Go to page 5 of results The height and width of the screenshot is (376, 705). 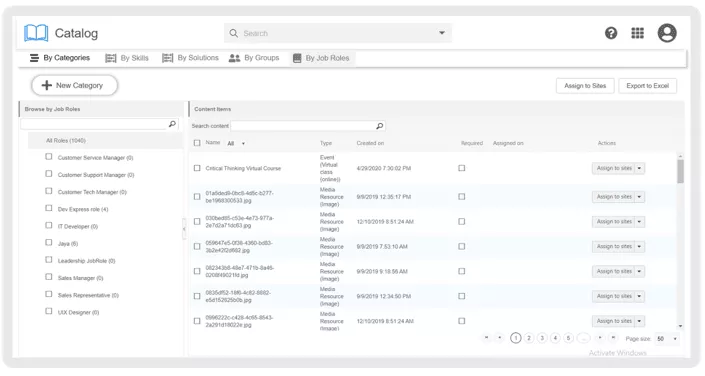pyautogui.click(x=568, y=338)
